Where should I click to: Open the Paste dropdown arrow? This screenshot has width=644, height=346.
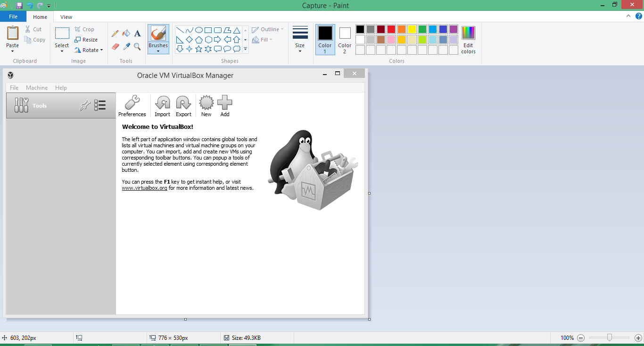[13, 51]
